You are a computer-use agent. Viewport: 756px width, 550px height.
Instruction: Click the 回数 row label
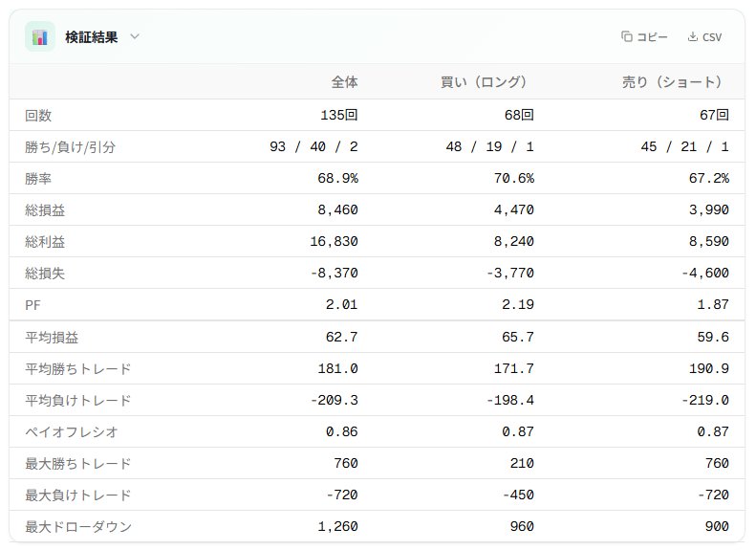pyautogui.click(x=38, y=115)
